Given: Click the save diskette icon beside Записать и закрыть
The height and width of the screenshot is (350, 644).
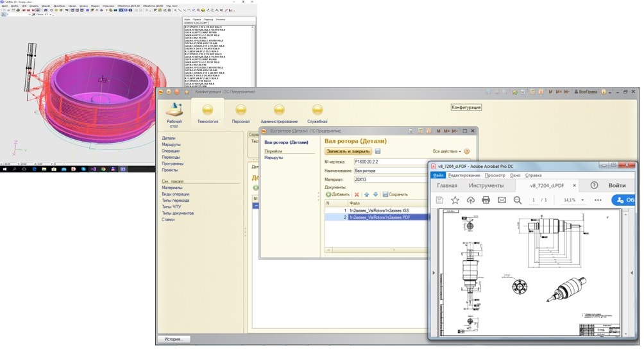Looking at the screenshot, I should pyautogui.click(x=378, y=151).
